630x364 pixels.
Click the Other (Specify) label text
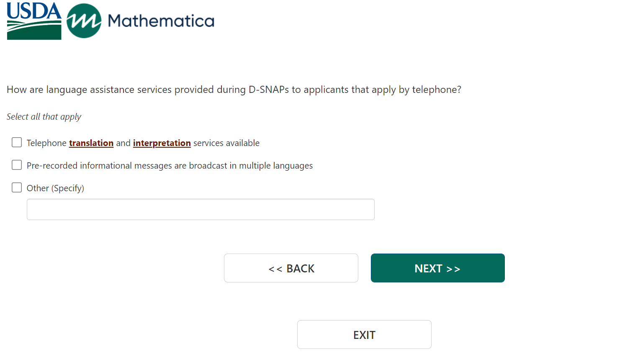point(55,188)
